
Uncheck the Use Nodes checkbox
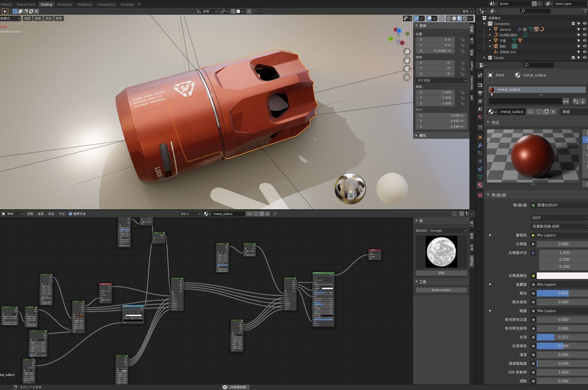70,214
